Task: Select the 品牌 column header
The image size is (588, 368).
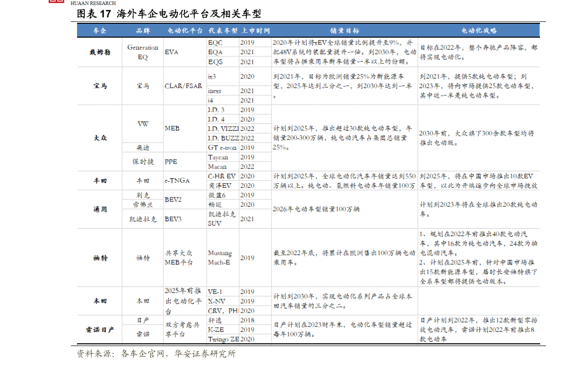Action: [143, 31]
